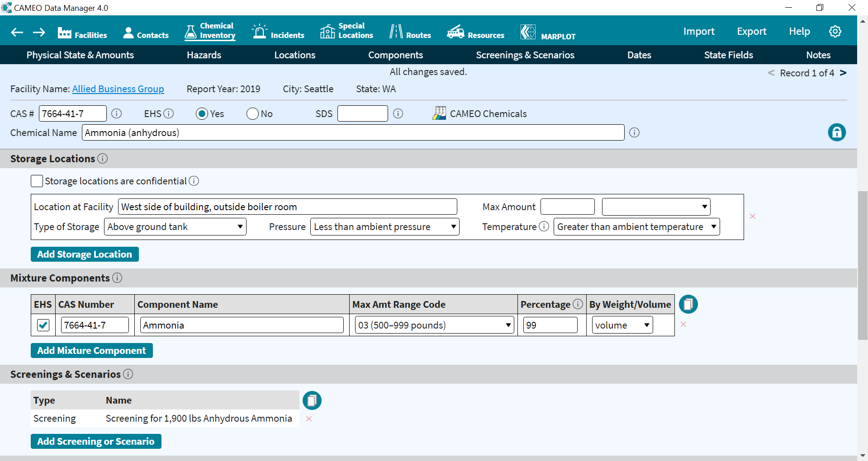Open the Routes module
868x461 pixels.
click(x=410, y=33)
